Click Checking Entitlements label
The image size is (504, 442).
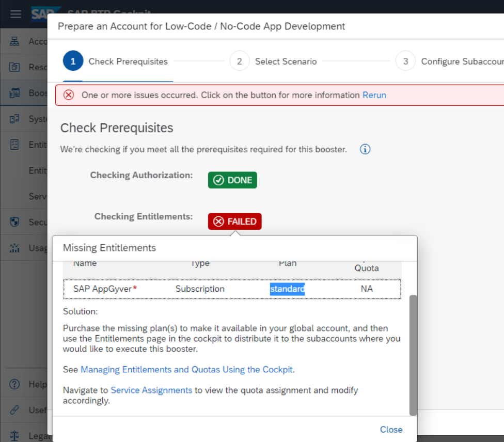point(144,217)
